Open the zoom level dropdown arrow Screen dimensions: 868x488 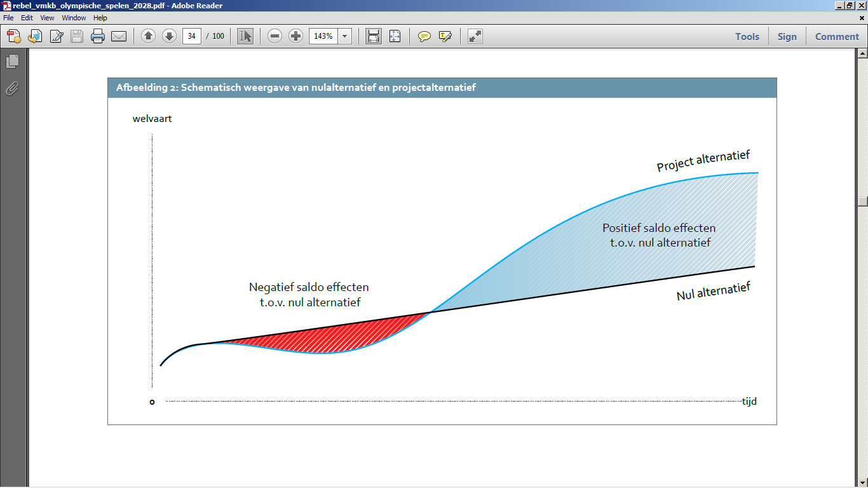[x=345, y=36]
